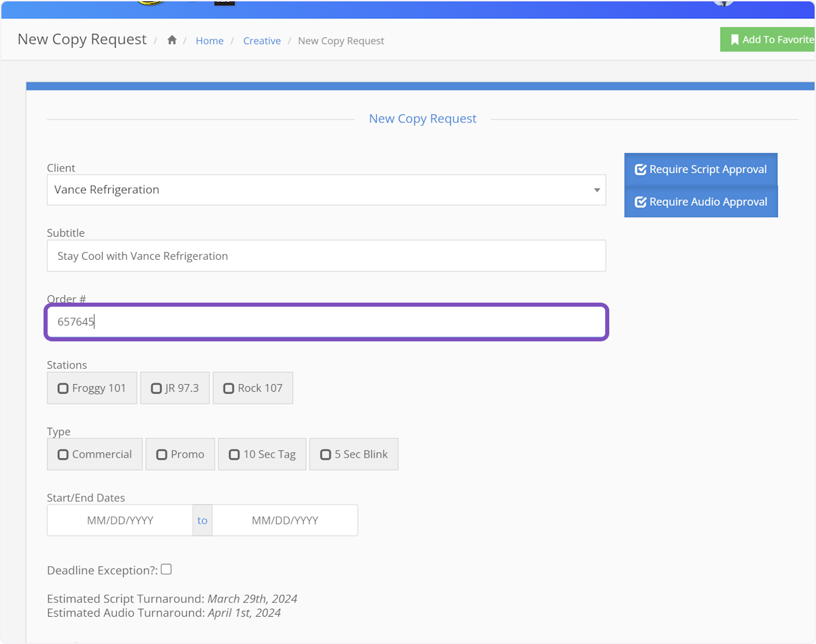Screen dimensions: 816x644
Task: Expand the Client dropdown
Action: point(326,190)
